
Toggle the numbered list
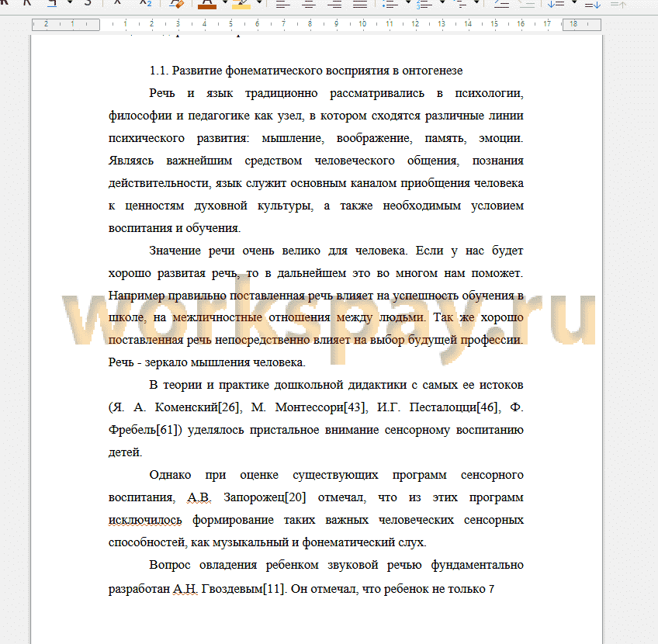(424, 4)
